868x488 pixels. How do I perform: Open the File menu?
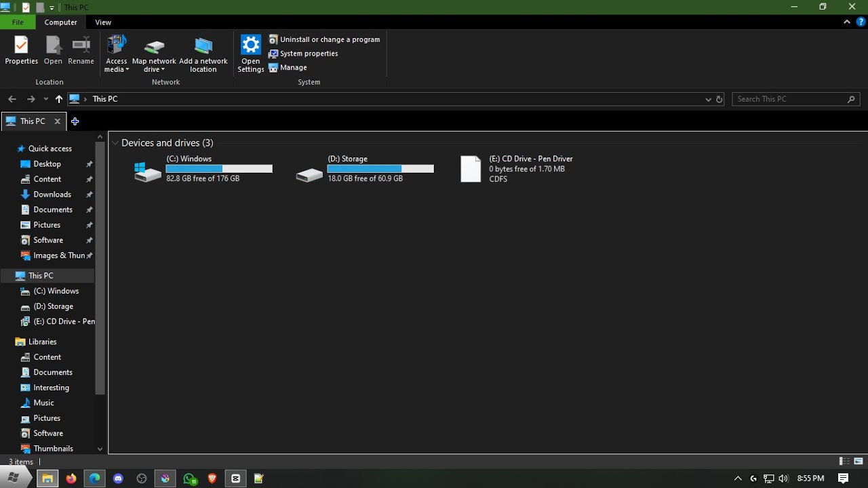pyautogui.click(x=18, y=22)
